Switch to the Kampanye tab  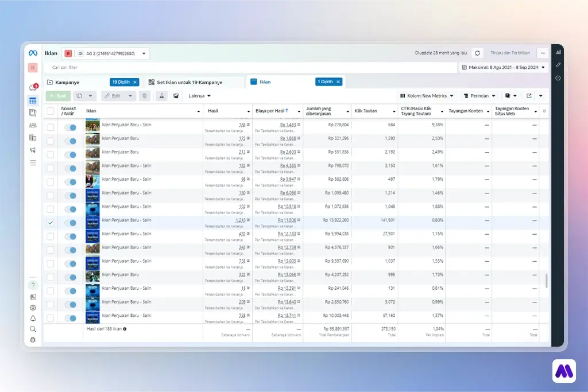pos(67,82)
